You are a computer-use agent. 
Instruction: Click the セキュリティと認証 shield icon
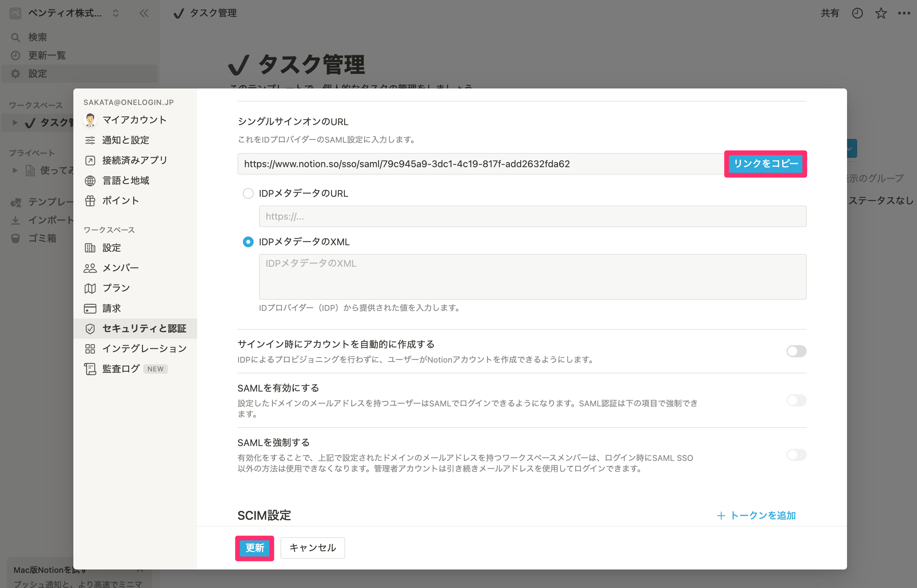[x=90, y=328]
